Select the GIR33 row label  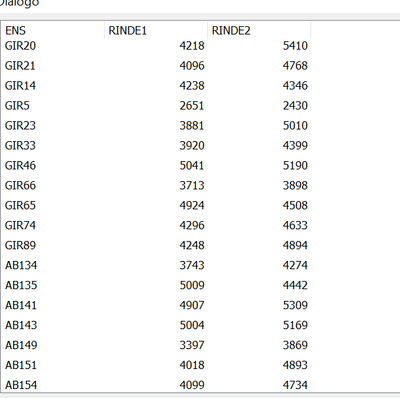20,146
